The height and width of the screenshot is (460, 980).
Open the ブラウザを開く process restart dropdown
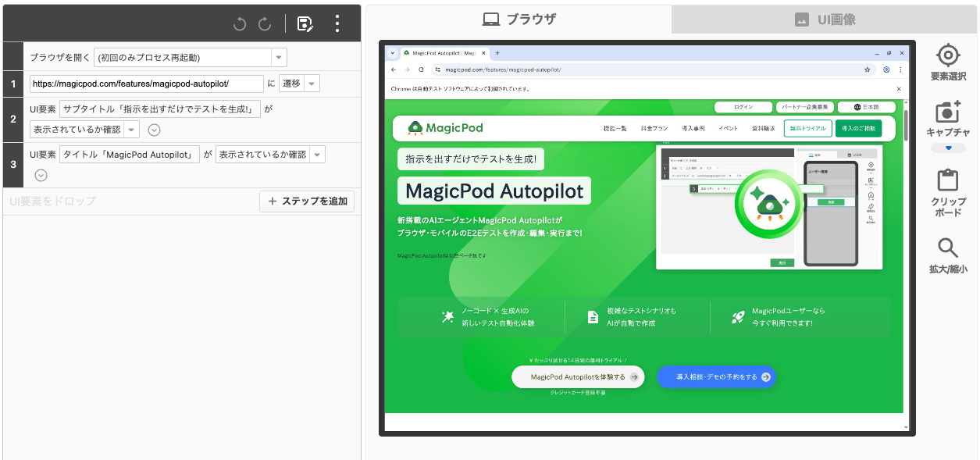pos(279,56)
